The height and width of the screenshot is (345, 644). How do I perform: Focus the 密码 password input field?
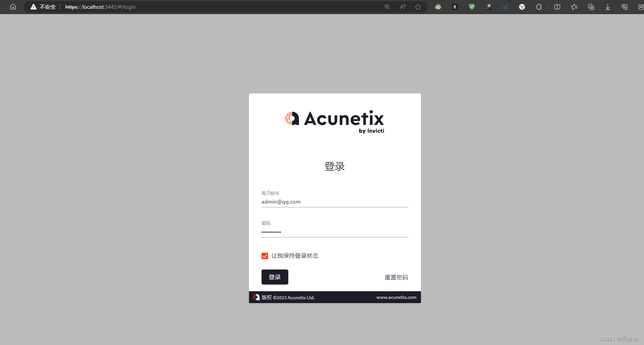[x=335, y=232]
